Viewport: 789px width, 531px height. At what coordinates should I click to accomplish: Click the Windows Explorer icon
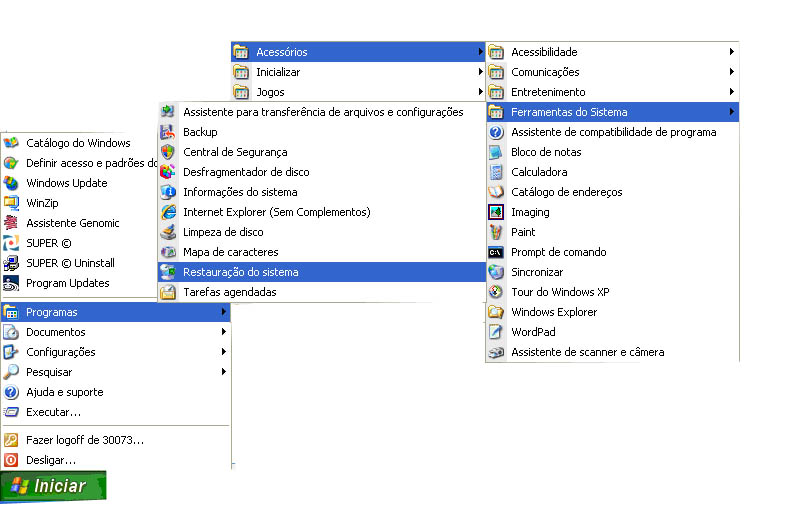point(496,312)
